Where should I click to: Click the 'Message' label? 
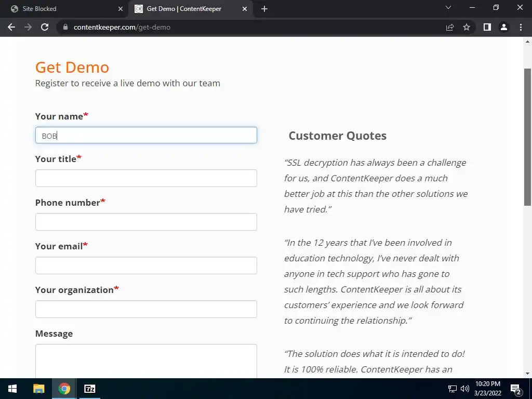coord(54,334)
